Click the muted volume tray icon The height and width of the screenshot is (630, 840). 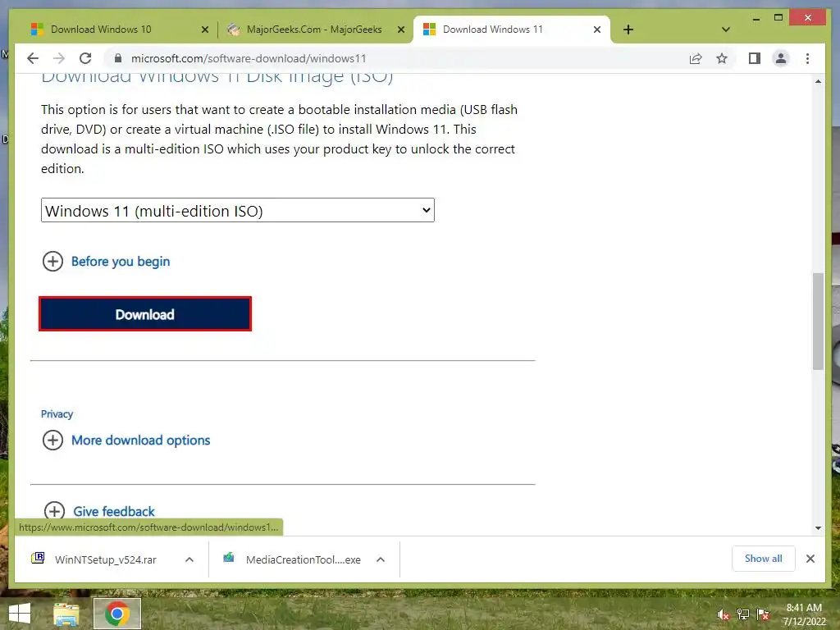click(724, 614)
